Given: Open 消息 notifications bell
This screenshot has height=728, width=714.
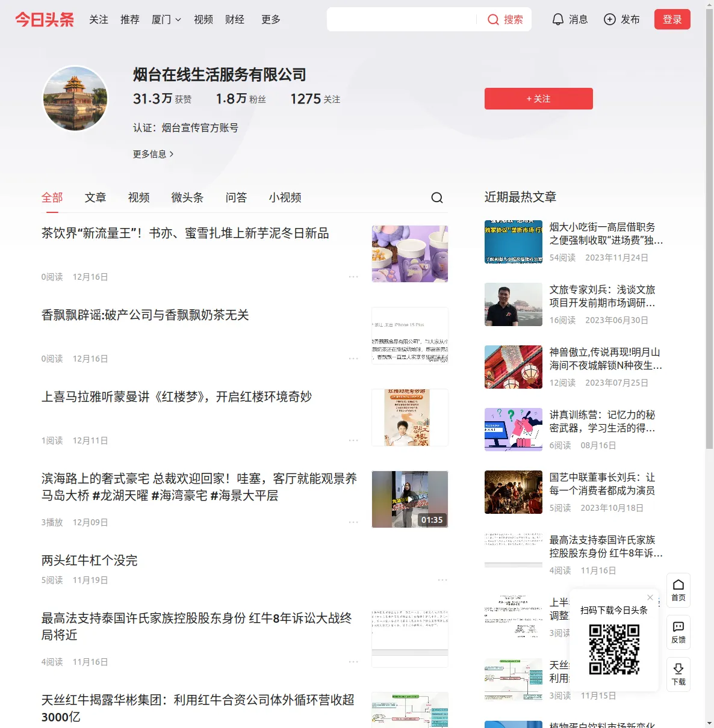Looking at the screenshot, I should click(570, 19).
